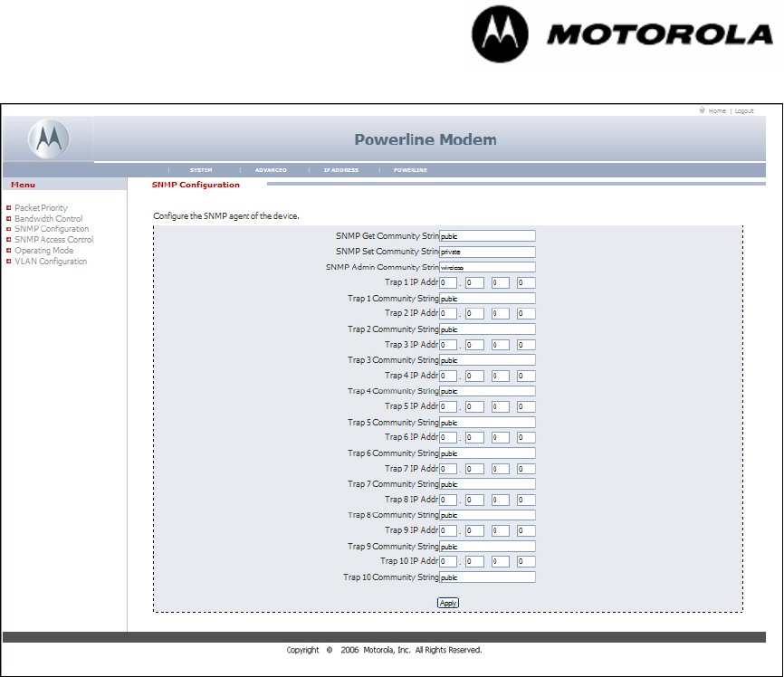Viewport: 784px width, 677px height.
Task: Open SNMP Access Control page
Action: coord(54,240)
